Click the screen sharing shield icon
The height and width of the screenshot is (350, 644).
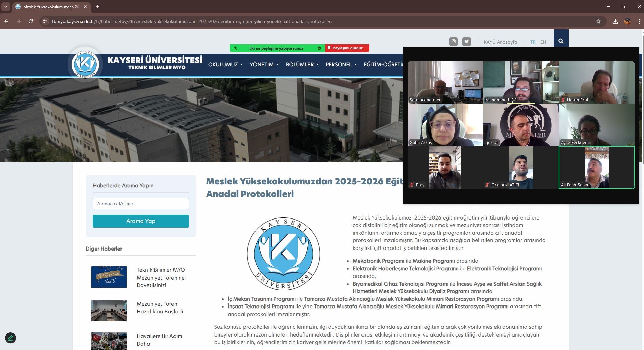(x=319, y=48)
